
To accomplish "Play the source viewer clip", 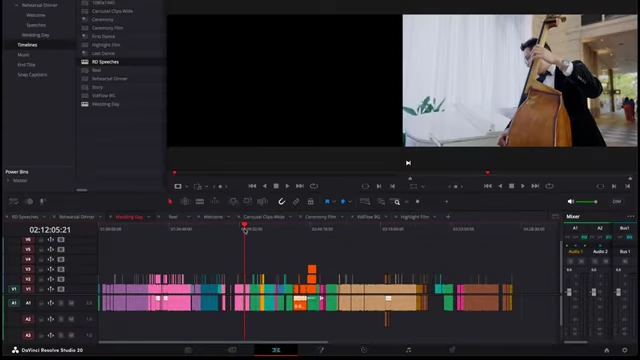I will point(287,186).
